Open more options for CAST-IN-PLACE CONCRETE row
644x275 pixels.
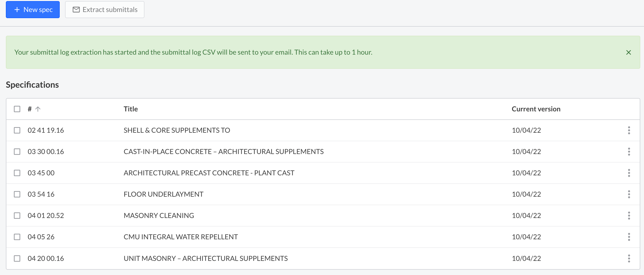coord(629,152)
